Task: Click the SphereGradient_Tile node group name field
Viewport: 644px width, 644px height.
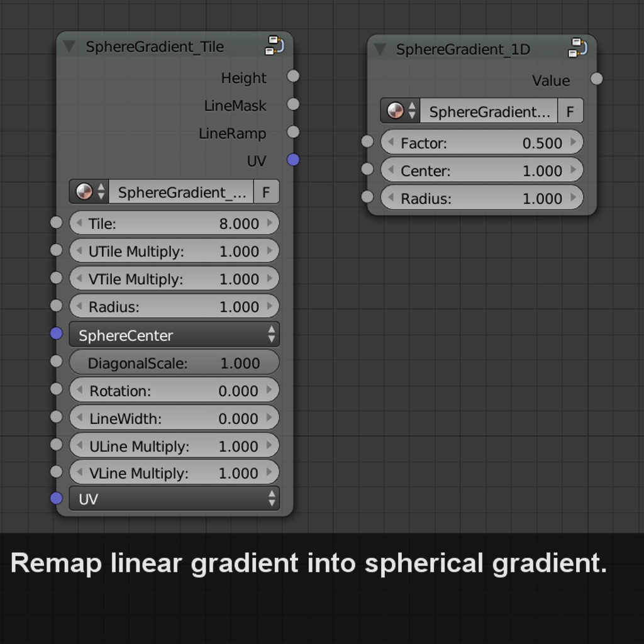Action: coord(181,192)
